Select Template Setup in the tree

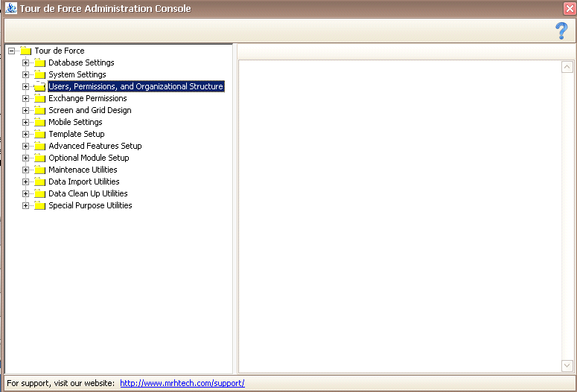(x=77, y=134)
